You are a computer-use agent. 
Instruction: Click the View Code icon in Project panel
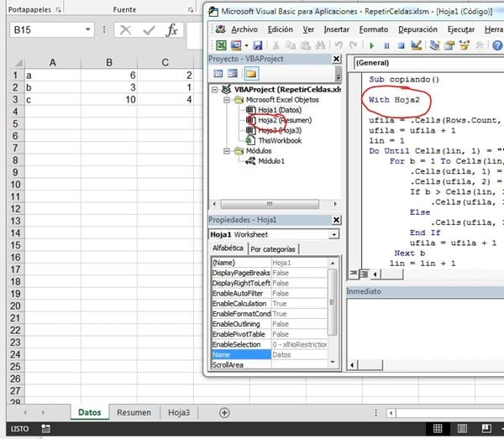pyautogui.click(x=217, y=74)
